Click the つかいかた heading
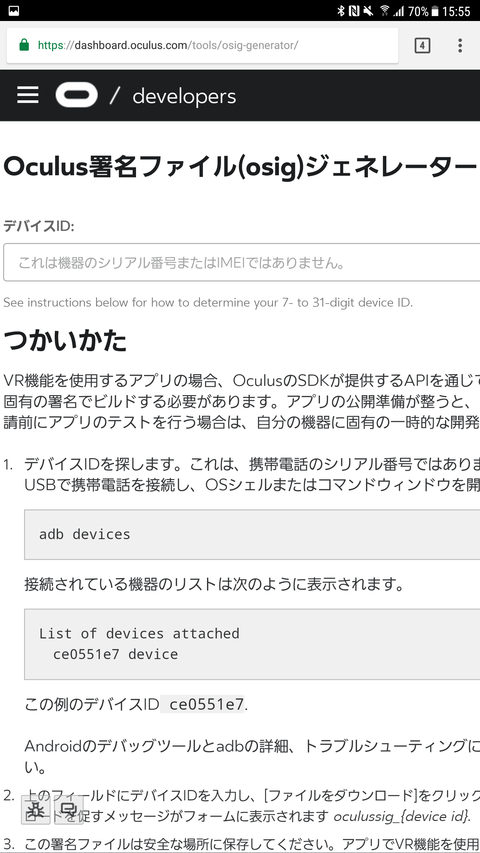This screenshot has height=853, width=480. point(65,341)
